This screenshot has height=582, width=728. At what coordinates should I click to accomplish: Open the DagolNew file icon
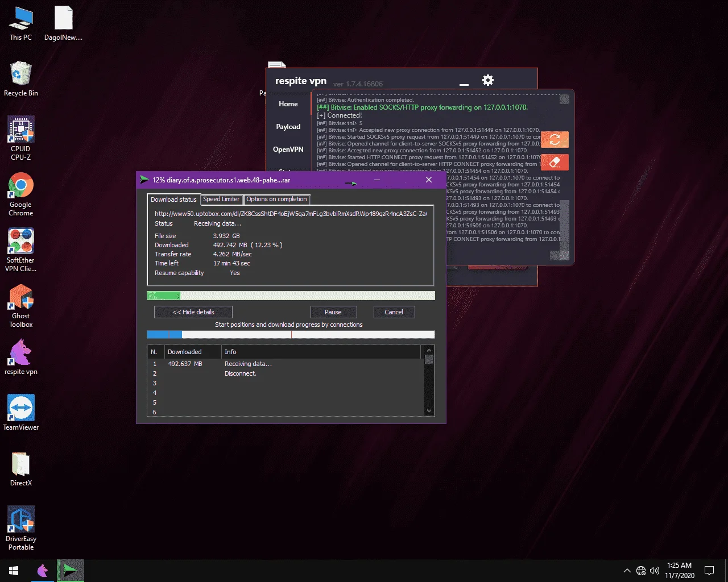click(63, 24)
